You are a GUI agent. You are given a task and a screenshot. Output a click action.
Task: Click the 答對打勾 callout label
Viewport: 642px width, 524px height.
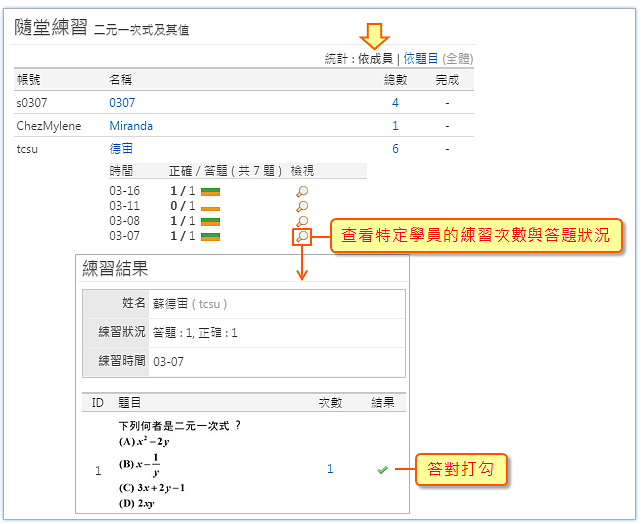(461, 468)
